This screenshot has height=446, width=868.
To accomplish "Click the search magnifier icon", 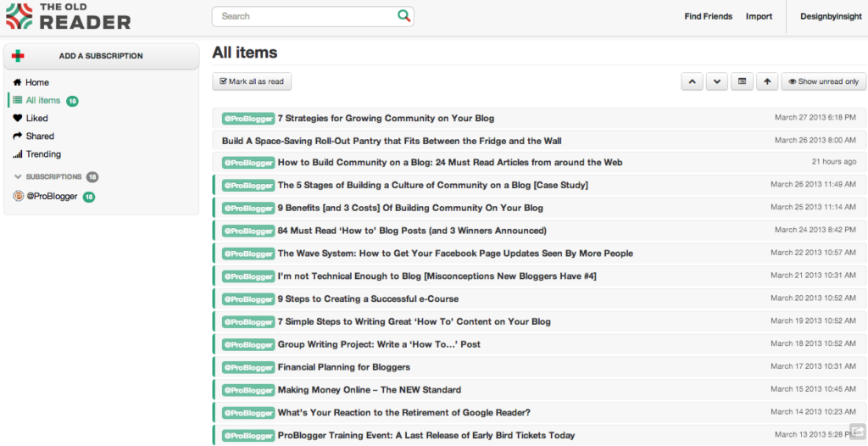I will [404, 16].
